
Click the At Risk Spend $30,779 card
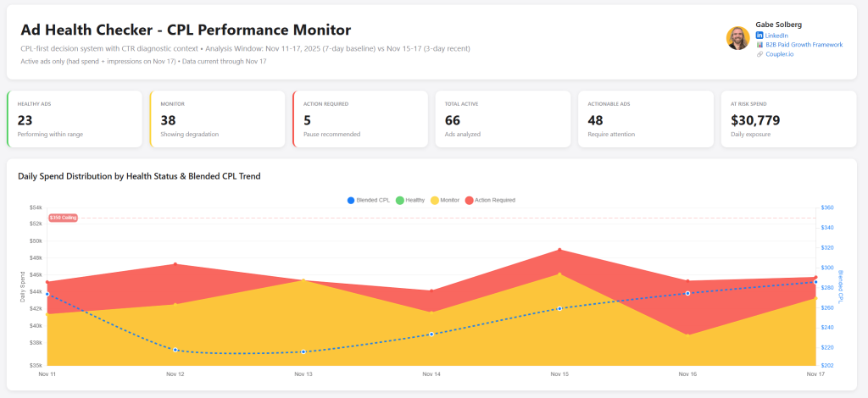click(788, 119)
